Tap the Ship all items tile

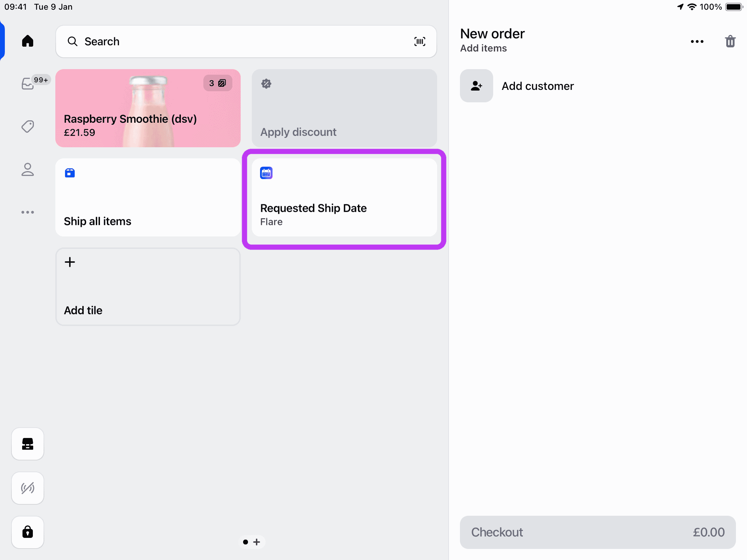tap(148, 197)
